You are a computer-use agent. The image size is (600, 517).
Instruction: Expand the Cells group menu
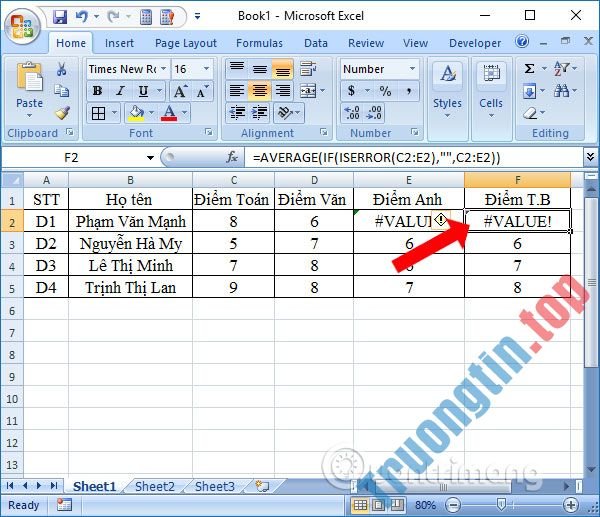point(491,99)
